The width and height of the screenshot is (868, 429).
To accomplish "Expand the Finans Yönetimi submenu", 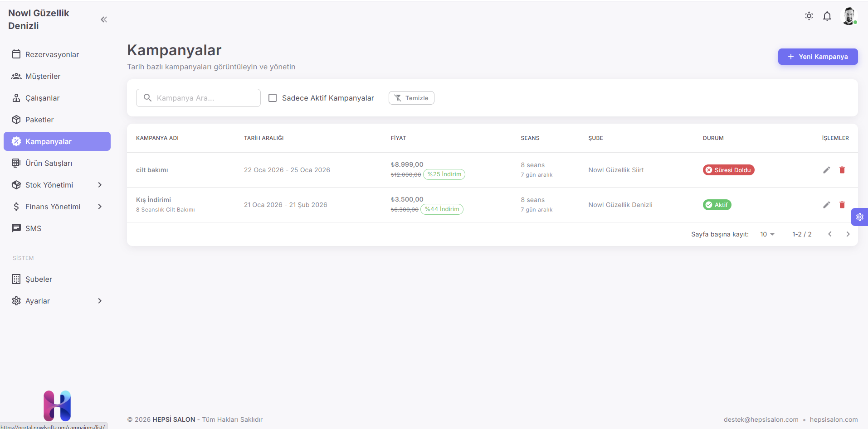I will tap(57, 207).
